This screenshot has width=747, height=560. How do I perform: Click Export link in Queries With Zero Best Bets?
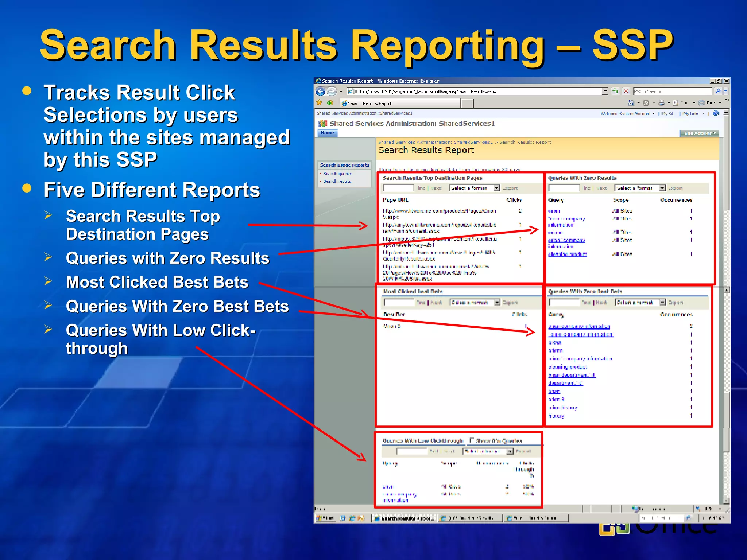(x=676, y=303)
